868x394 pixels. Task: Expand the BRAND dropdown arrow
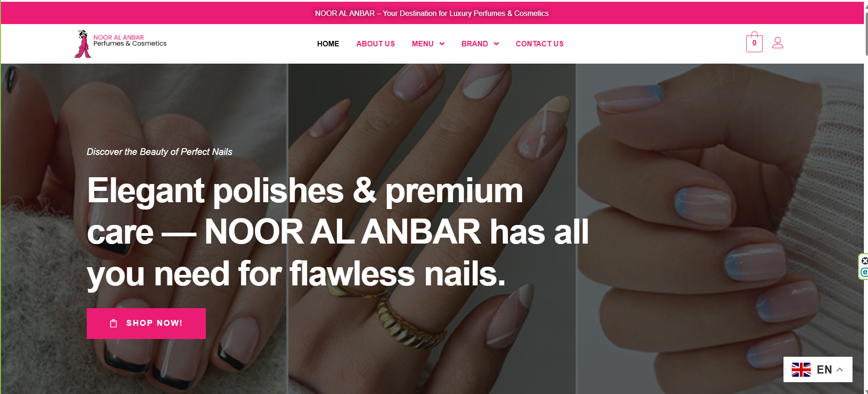click(496, 44)
